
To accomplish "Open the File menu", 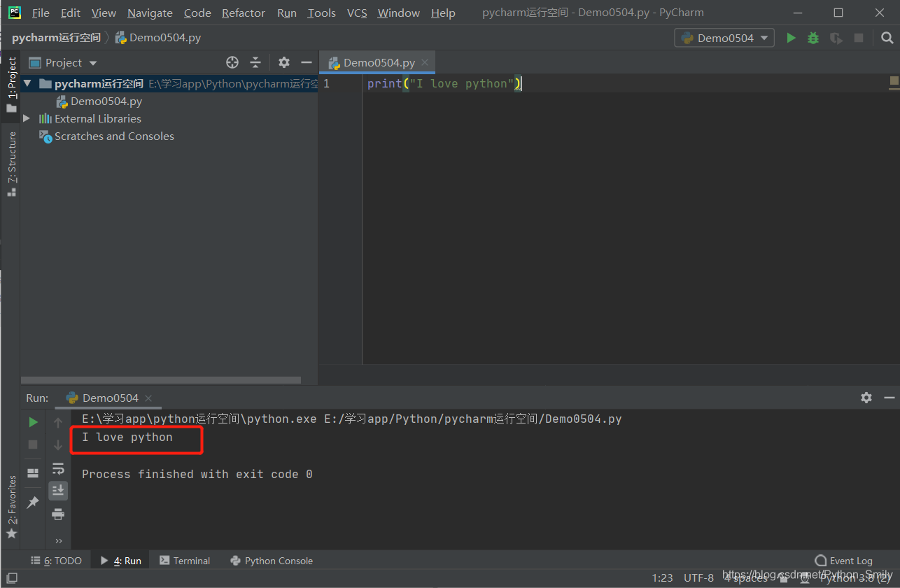I will [x=41, y=13].
